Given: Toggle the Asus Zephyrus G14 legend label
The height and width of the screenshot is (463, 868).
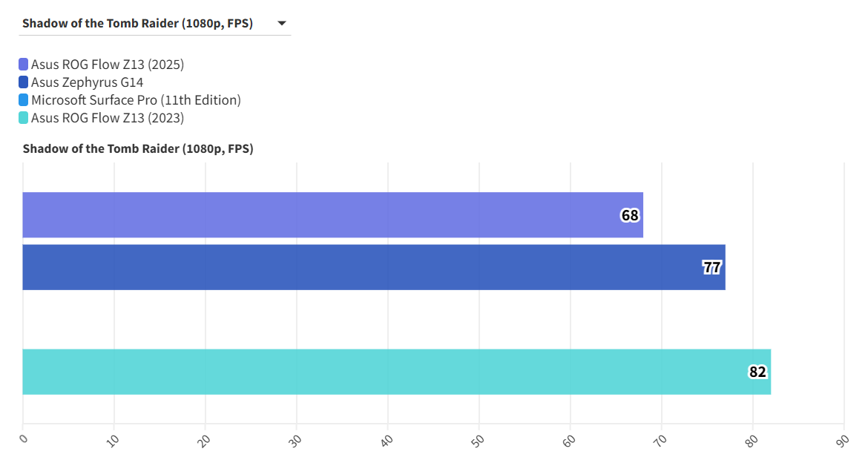Looking at the screenshot, I should coord(88,82).
